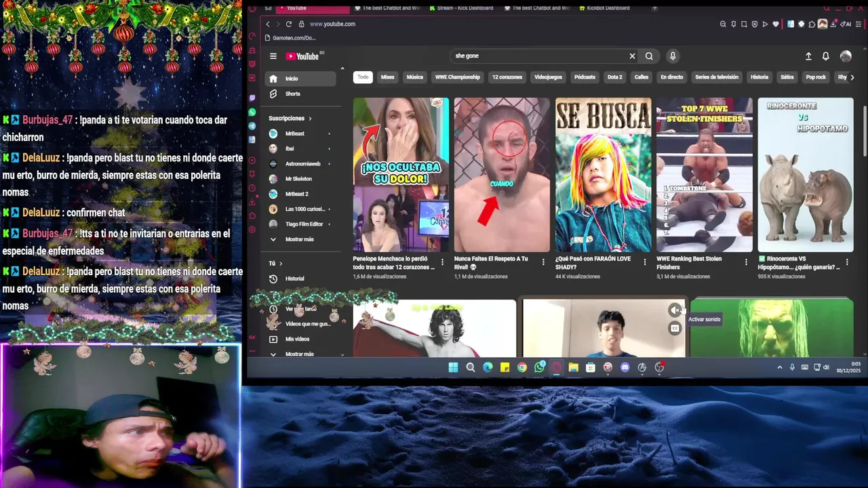The height and width of the screenshot is (488, 868).
Task: Open File Explorer from the taskbar
Action: 573,367
